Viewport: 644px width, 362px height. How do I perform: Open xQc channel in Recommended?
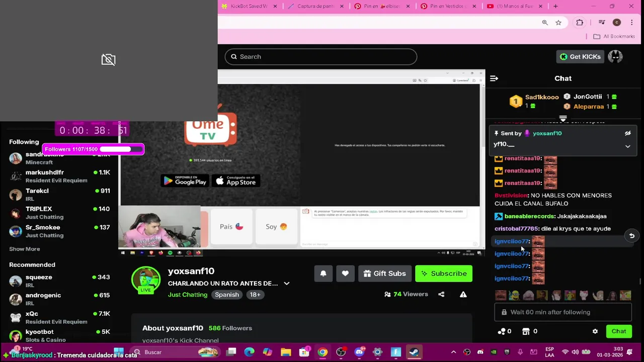pyautogui.click(x=59, y=317)
